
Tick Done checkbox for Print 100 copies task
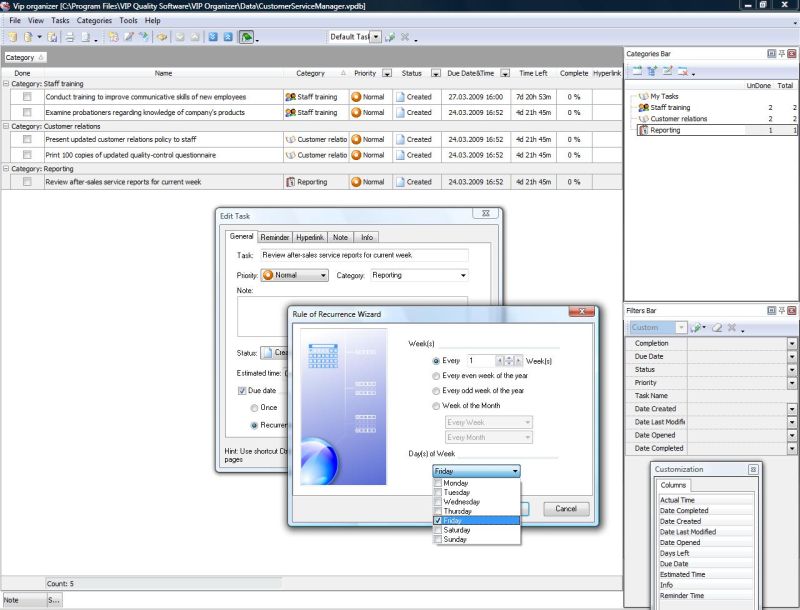pyautogui.click(x=28, y=155)
